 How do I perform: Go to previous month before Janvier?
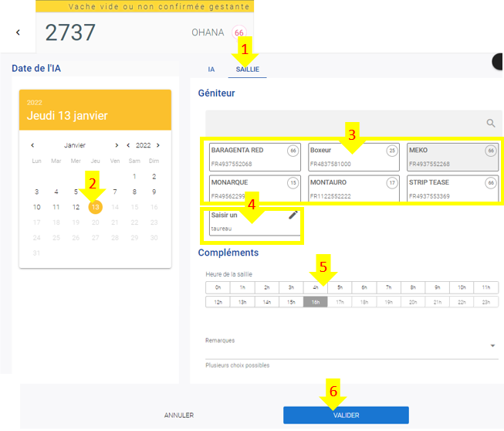[x=32, y=145]
